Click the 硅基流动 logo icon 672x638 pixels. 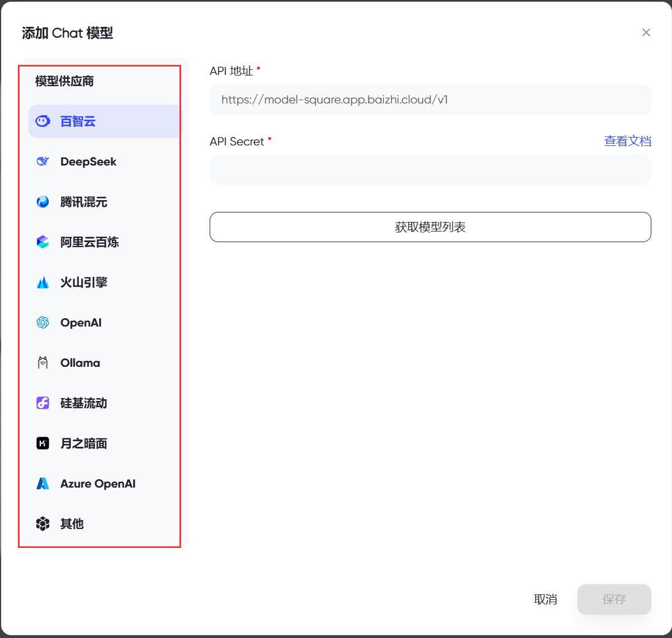43,403
